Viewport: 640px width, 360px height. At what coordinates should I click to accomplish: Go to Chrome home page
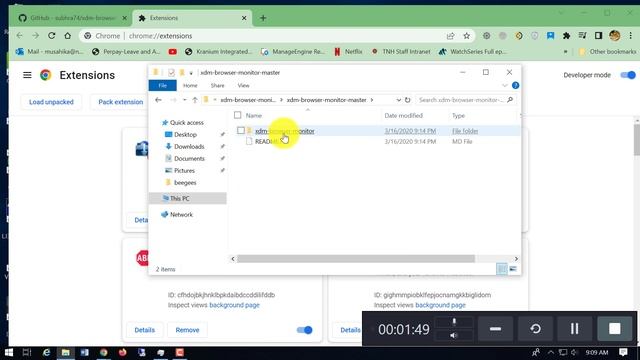tap(67, 36)
